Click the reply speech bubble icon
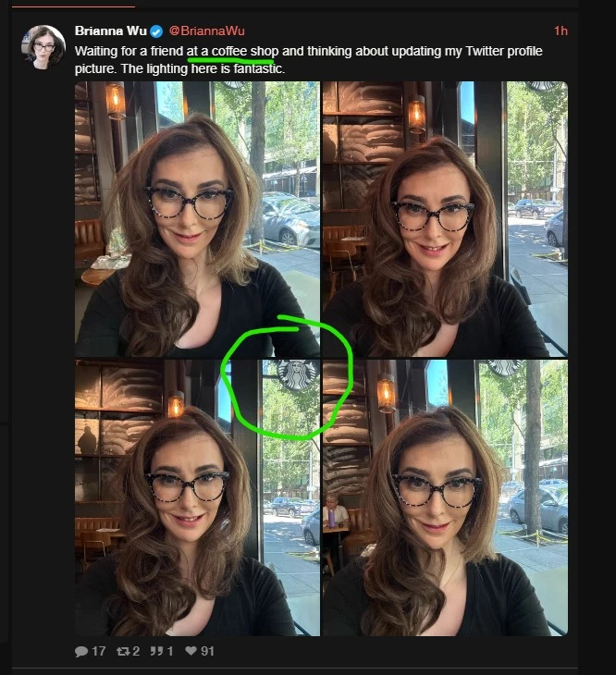Viewport: 616px width, 675px height. 81,651
